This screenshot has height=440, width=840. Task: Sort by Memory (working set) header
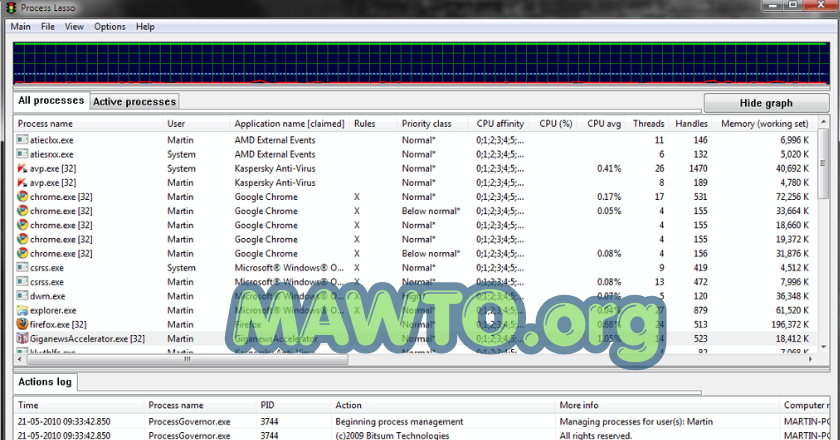(763, 124)
